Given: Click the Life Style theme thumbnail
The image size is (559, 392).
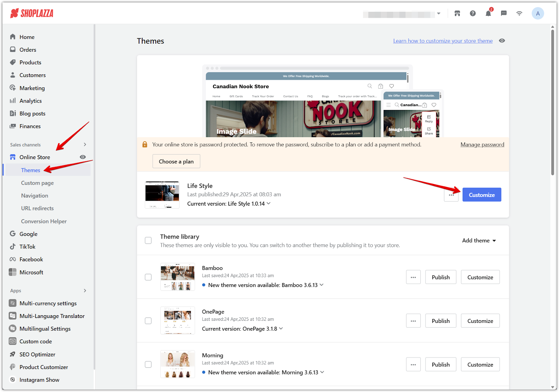Looking at the screenshot, I should point(162,195).
